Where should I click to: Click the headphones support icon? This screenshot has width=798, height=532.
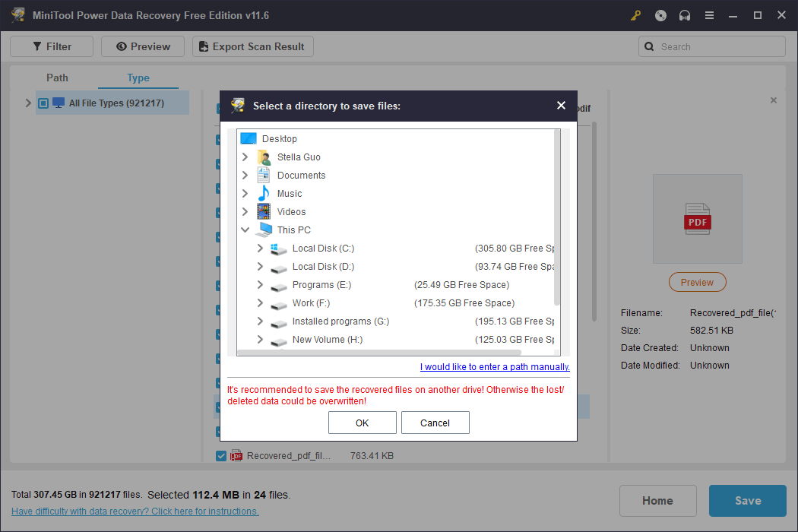pyautogui.click(x=685, y=15)
